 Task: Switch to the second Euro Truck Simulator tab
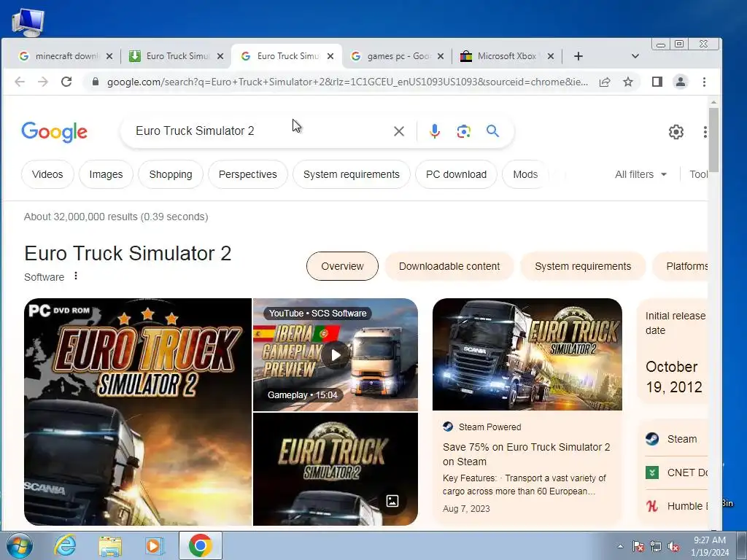click(x=286, y=56)
